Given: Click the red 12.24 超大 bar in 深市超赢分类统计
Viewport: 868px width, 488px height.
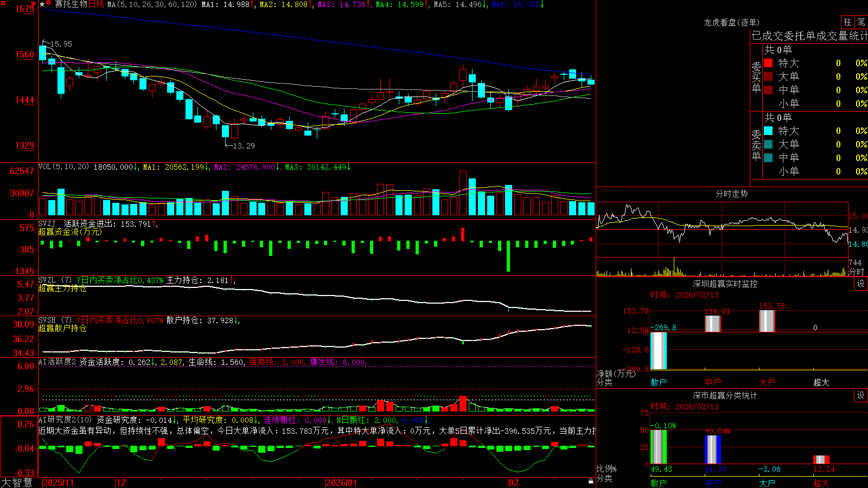Looking at the screenshot, I should point(821,460).
